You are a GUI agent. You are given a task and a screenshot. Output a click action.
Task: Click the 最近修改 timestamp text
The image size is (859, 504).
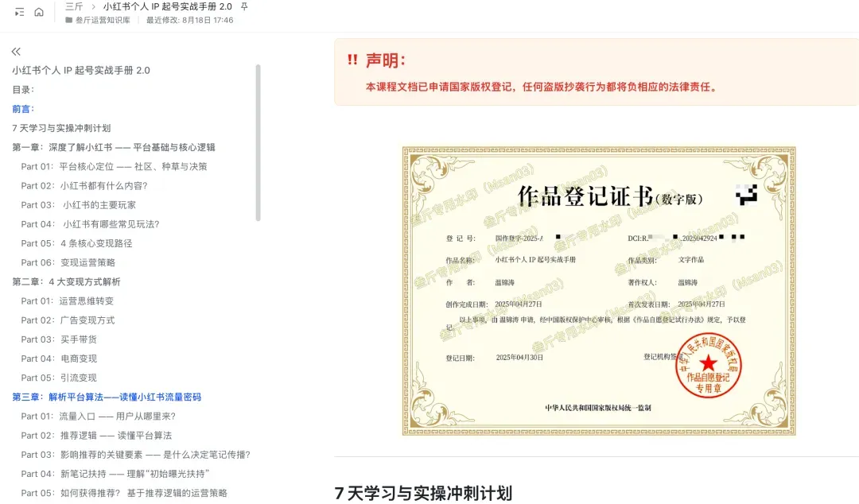[x=189, y=20]
